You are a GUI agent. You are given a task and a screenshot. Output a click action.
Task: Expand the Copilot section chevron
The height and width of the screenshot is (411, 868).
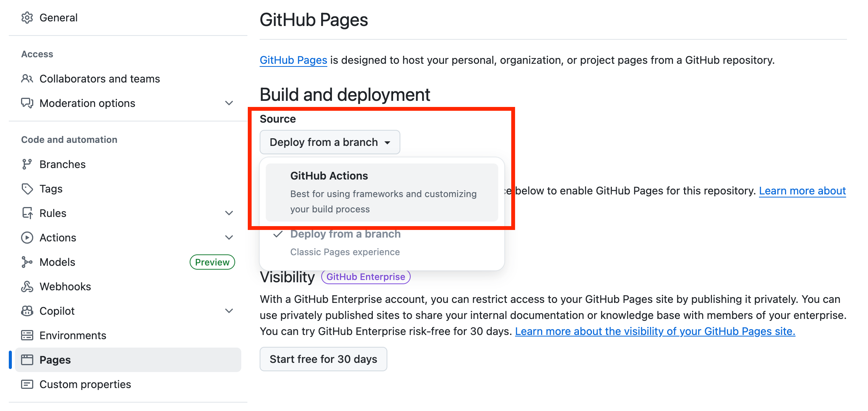(229, 311)
